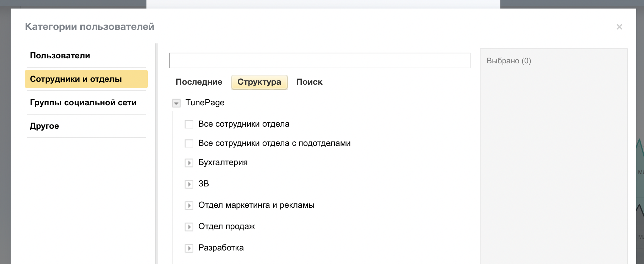Collapse the TunePage tree node

click(x=176, y=103)
